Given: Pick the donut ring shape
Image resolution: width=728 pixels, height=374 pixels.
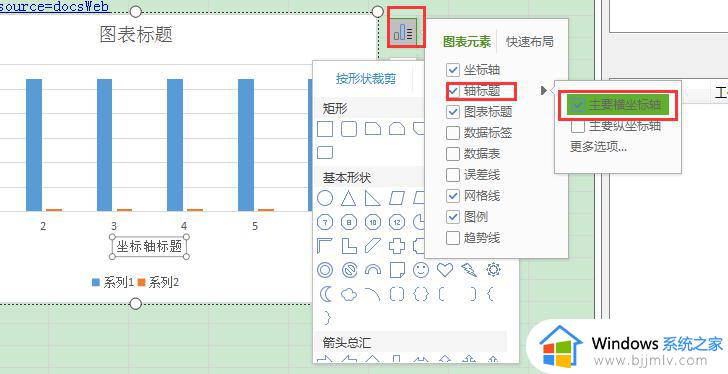Looking at the screenshot, I should coord(325,270).
